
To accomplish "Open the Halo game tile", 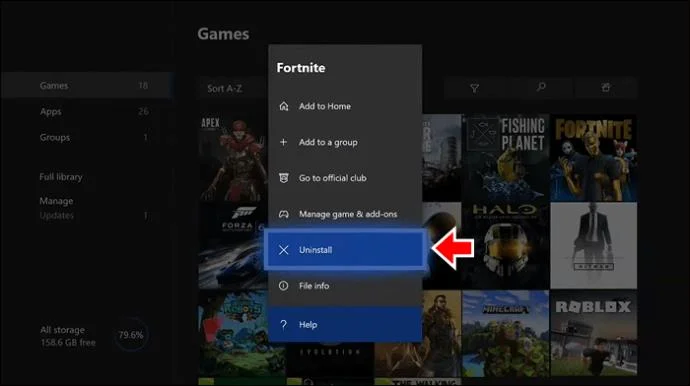I will coord(506,246).
